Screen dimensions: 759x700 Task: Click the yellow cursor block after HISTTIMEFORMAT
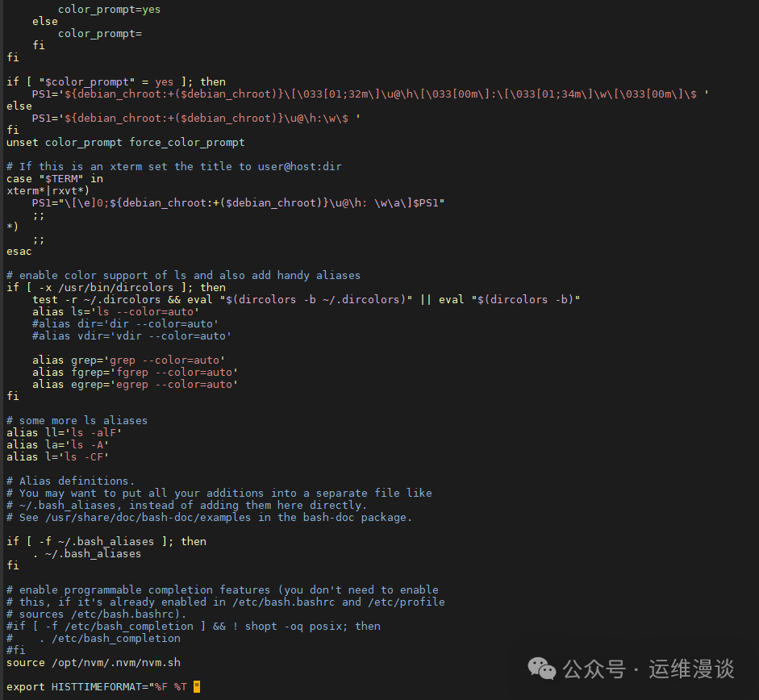coord(197,686)
